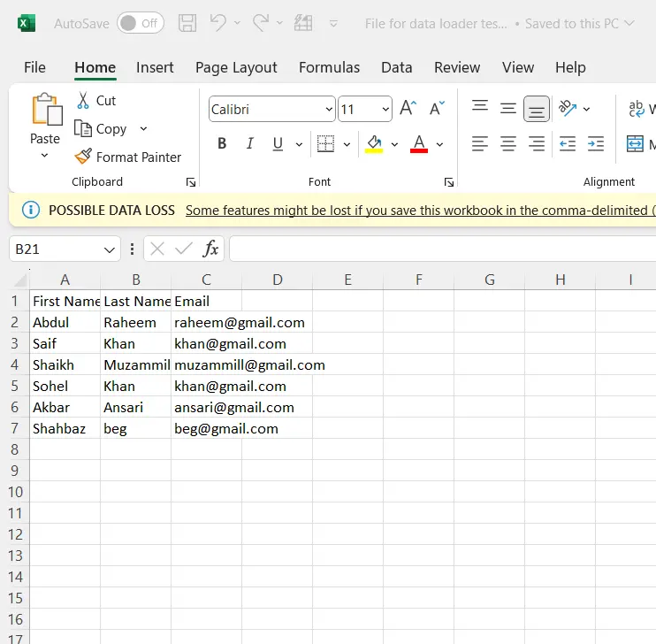This screenshot has width=656, height=644.
Task: Open the Name Box dropdown arrow
Action: pyautogui.click(x=110, y=250)
